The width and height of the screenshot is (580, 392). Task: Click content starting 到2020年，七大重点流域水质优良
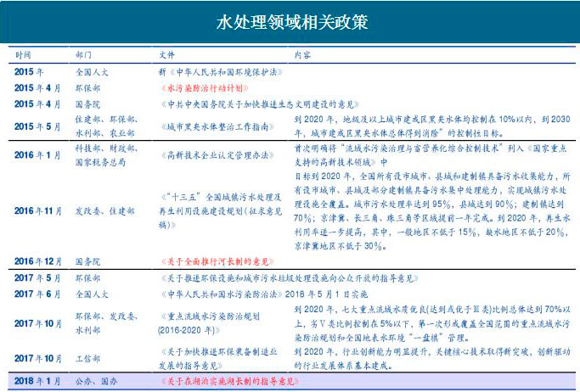tap(432, 323)
